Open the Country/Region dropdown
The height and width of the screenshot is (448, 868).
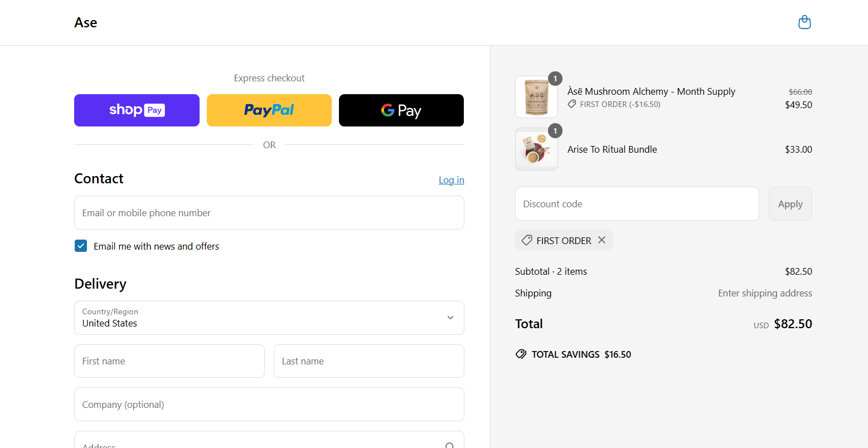coord(450,318)
